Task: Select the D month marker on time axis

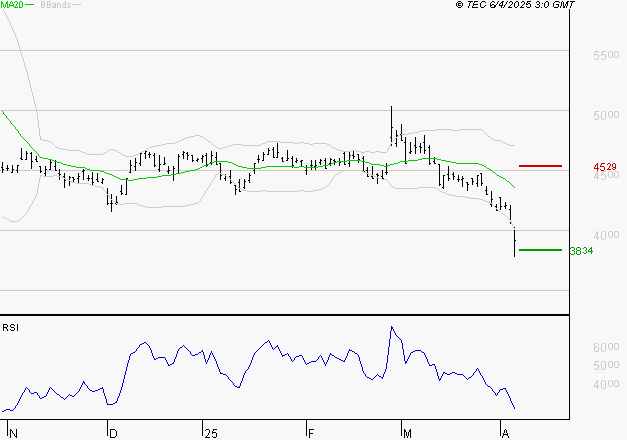Action: click(x=111, y=433)
